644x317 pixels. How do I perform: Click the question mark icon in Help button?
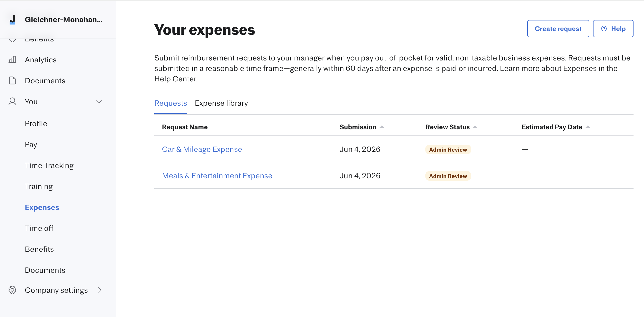point(604,29)
